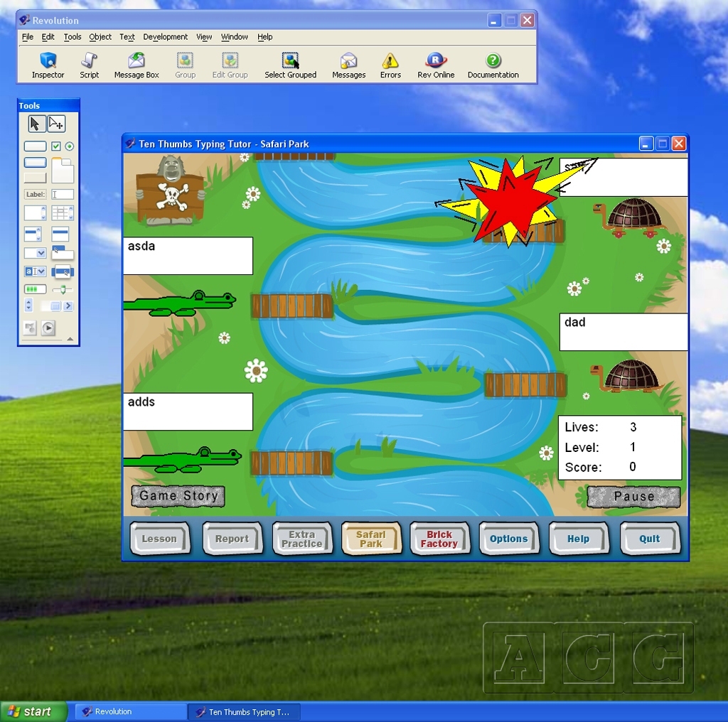Click the 'dad' word box
728x722 pixels.
(x=623, y=332)
